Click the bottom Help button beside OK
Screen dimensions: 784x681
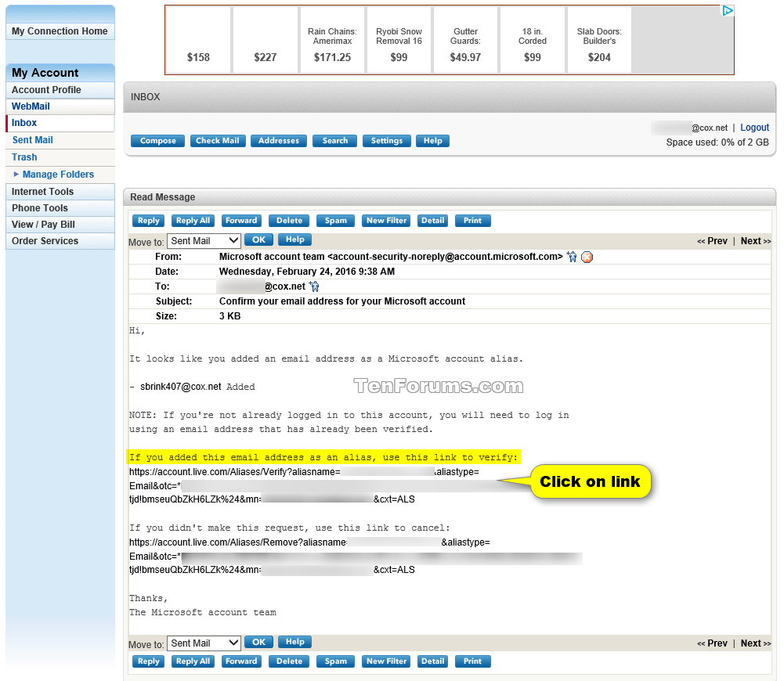[294, 642]
